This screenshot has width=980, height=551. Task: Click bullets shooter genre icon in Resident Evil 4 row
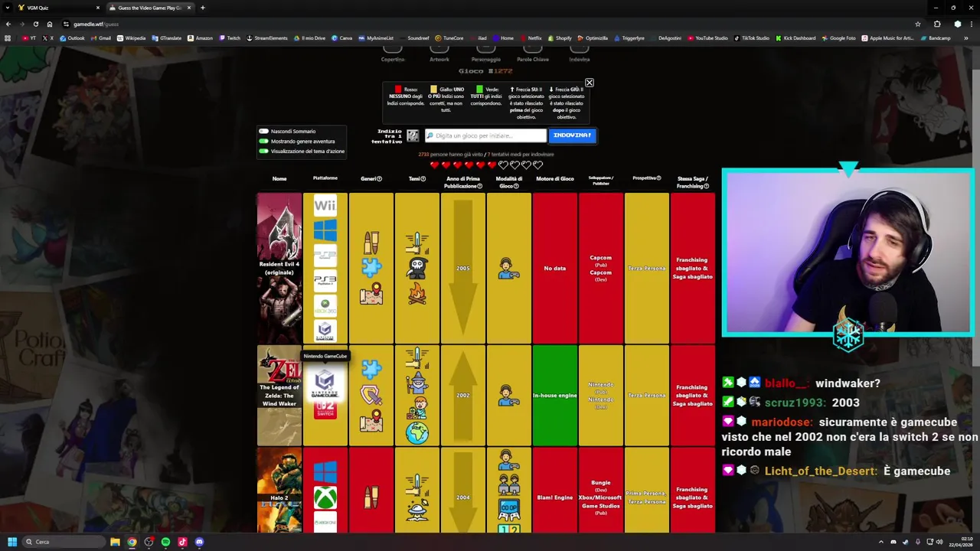pyautogui.click(x=371, y=243)
